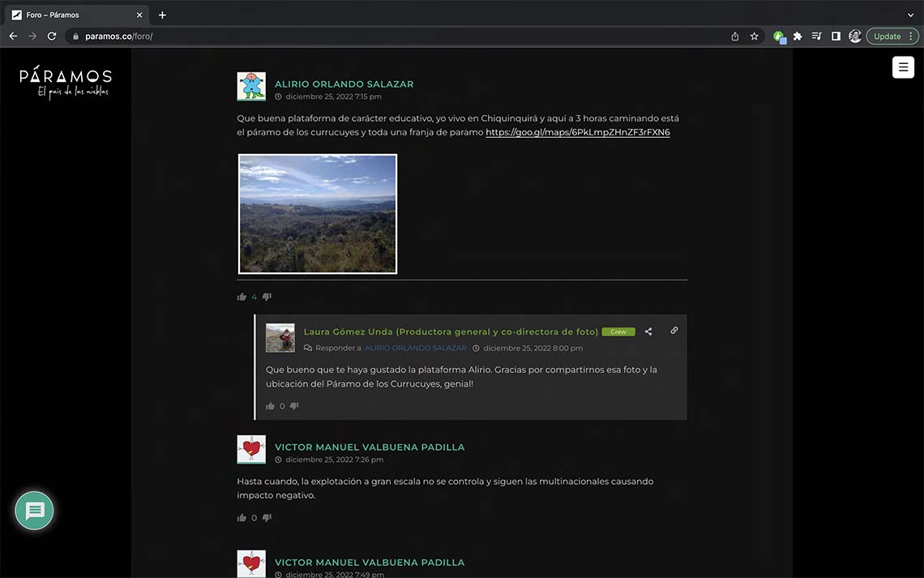Open the goo.gl maps link
The height and width of the screenshot is (578, 924).
pos(577,132)
